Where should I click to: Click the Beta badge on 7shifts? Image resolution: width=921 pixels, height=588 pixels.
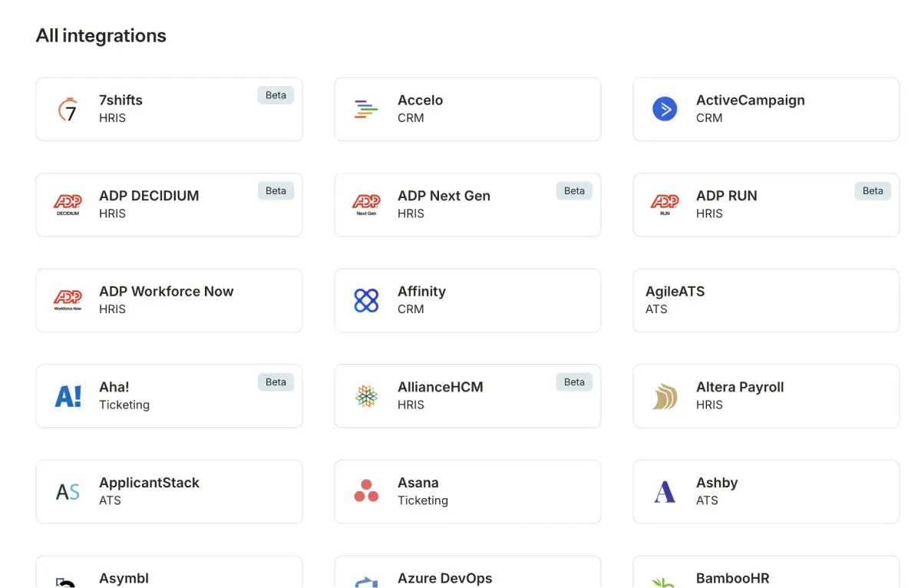tap(276, 95)
